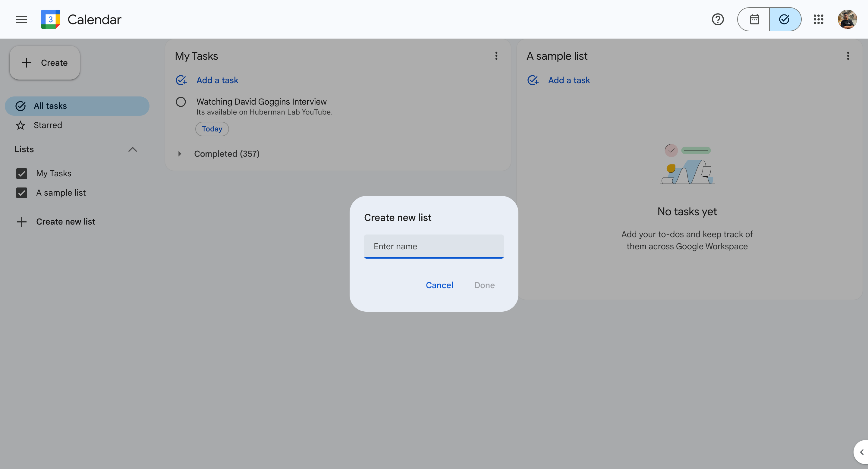The height and width of the screenshot is (469, 868).
Task: Click Done in Create new list dialog
Action: point(484,285)
